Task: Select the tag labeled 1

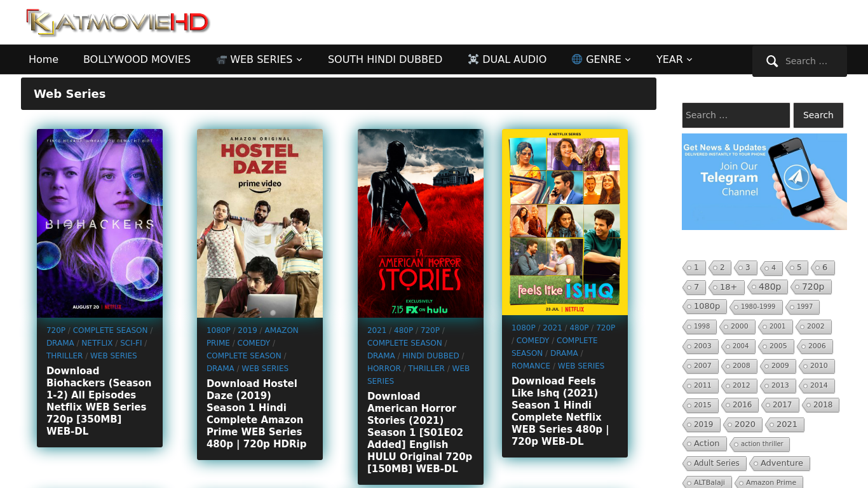Action: 694,268
